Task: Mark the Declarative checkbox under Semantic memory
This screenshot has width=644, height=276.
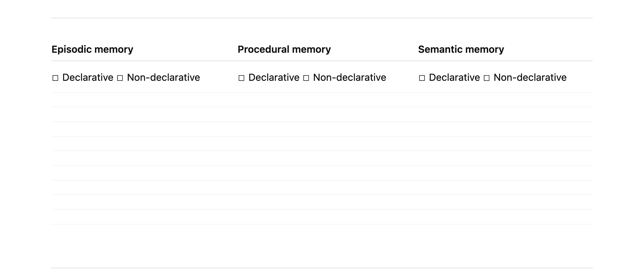Action: click(422, 78)
